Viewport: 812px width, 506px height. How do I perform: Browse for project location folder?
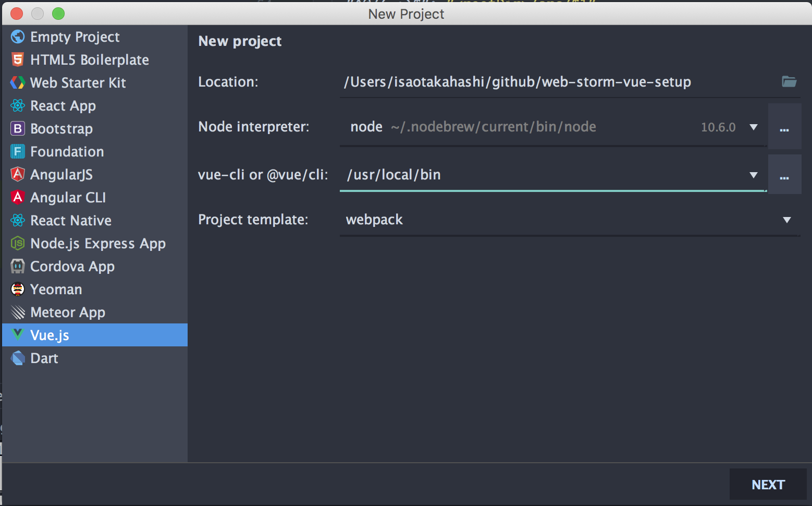[789, 81]
